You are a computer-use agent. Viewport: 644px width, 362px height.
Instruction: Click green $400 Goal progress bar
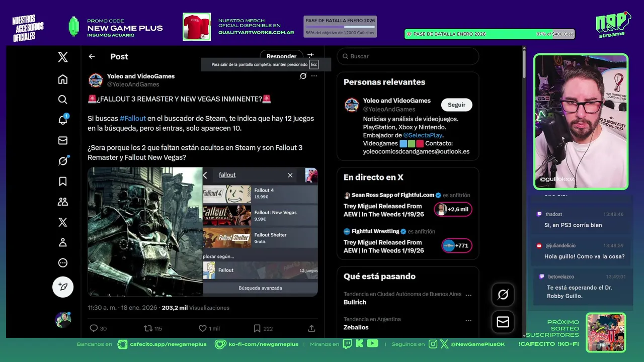490,34
